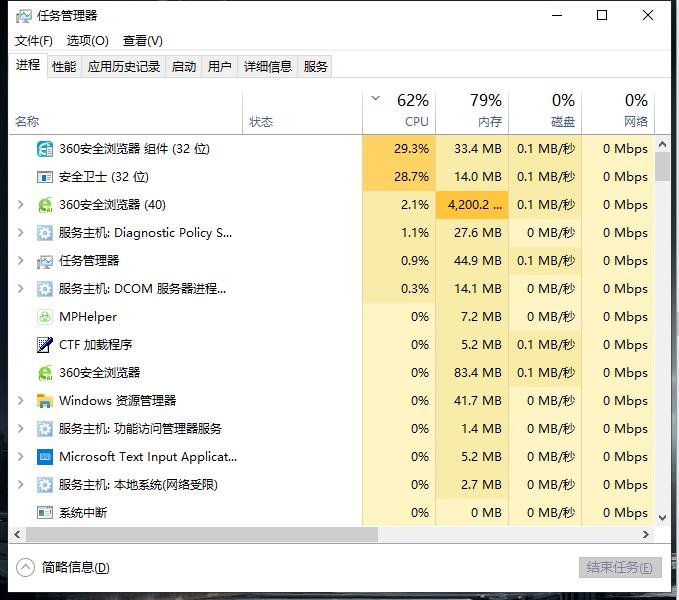Click the 本地系统(网络受限) gear icon
Viewport: 679px width, 600px height.
click(45, 485)
